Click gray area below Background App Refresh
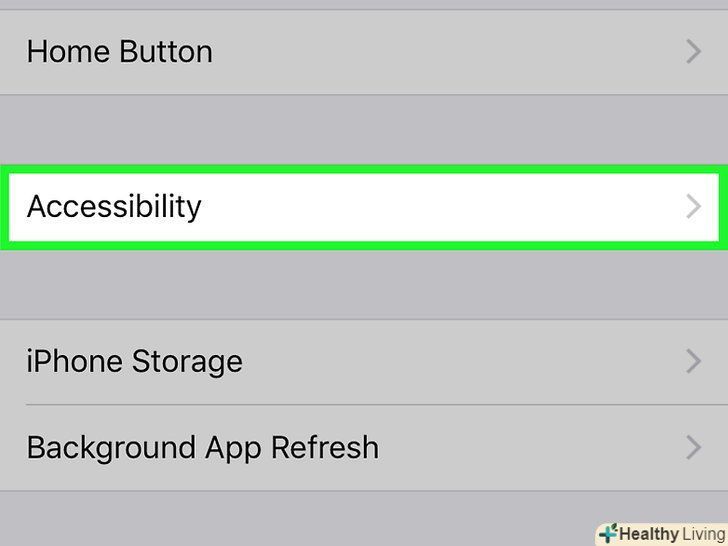Image resolution: width=728 pixels, height=546 pixels. pyautogui.click(x=300, y=518)
